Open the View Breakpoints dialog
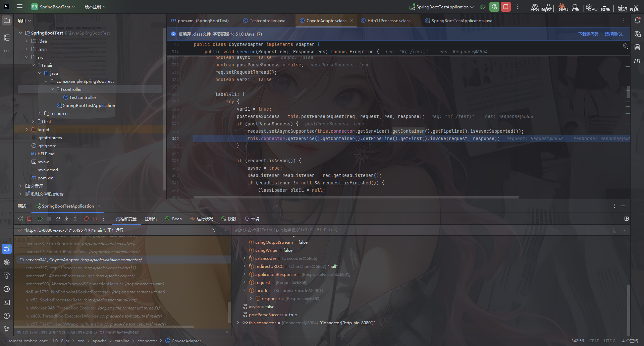This screenshot has height=346, width=644. (x=86, y=219)
